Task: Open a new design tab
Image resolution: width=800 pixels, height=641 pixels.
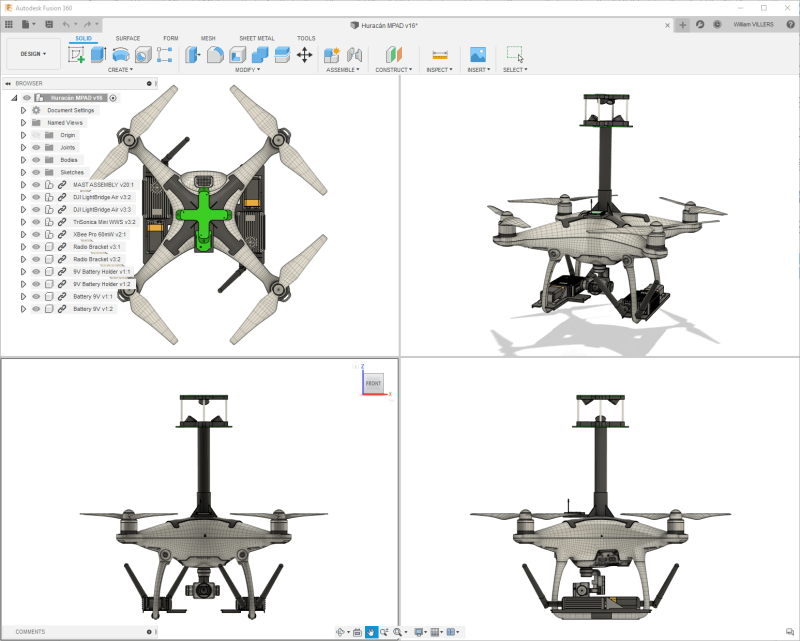Action: (x=683, y=25)
